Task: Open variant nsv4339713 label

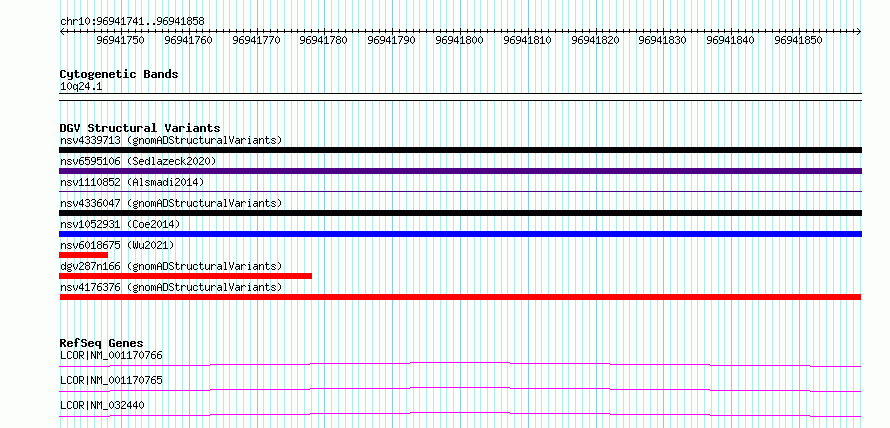Action: pyautogui.click(x=171, y=140)
